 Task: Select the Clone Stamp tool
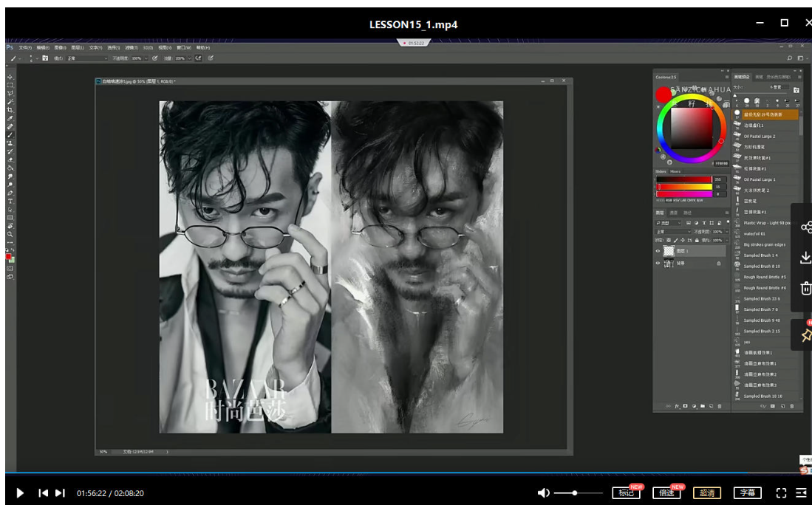click(10, 142)
